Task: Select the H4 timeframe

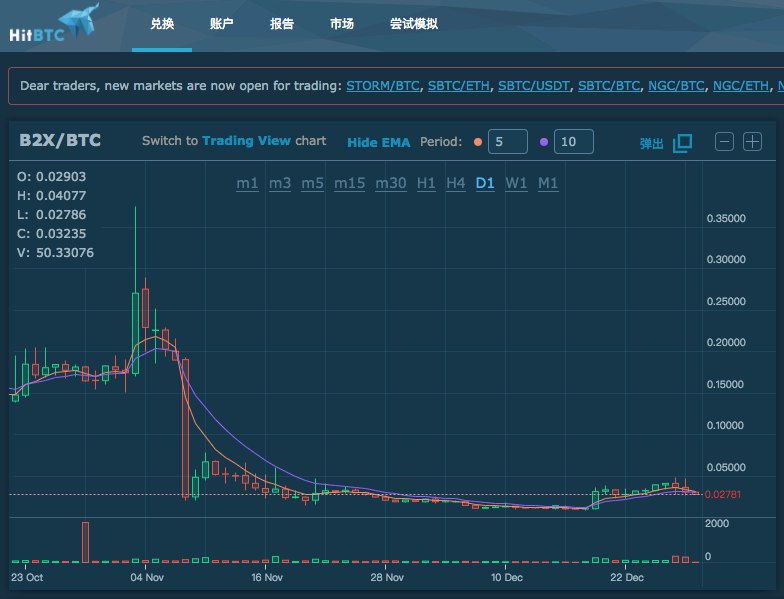Action: [x=456, y=184]
